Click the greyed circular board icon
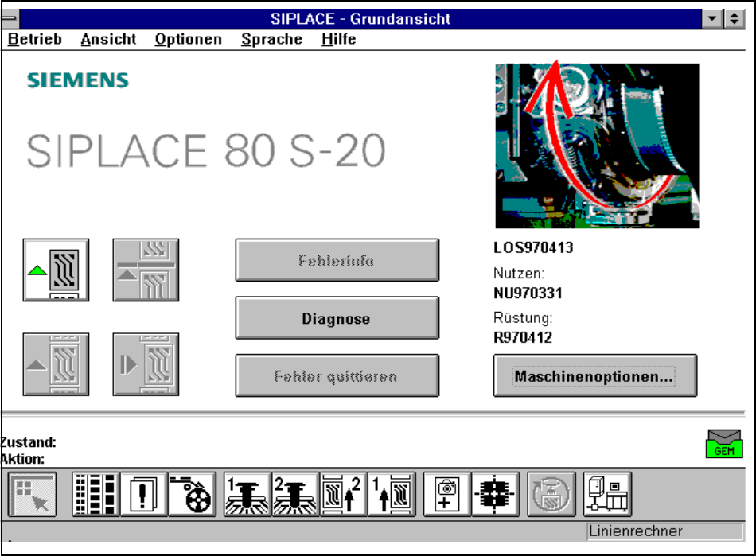Viewport: 756px width, 556px height. point(551,494)
